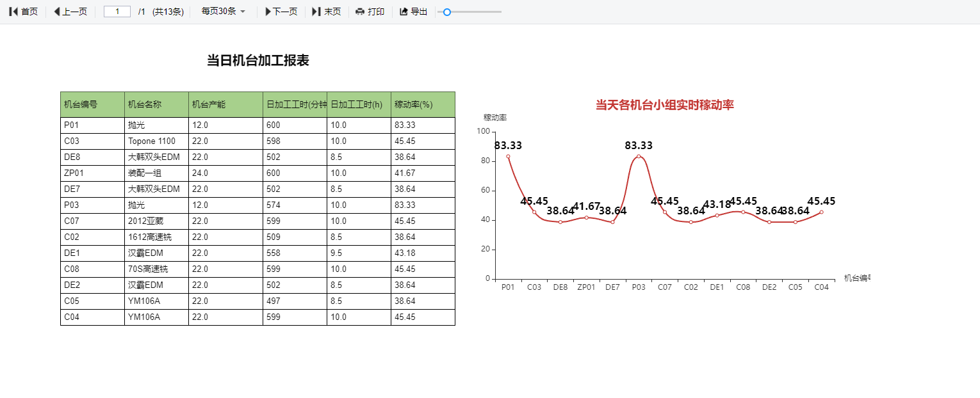980x398 pixels.
Task: Click the 598 minutes cell
Action: (x=295, y=141)
